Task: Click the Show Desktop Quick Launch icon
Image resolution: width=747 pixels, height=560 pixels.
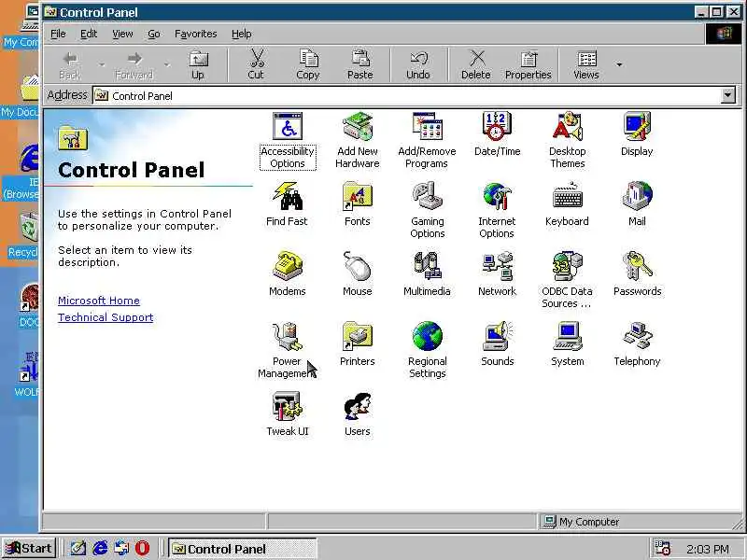Action: [x=78, y=549]
